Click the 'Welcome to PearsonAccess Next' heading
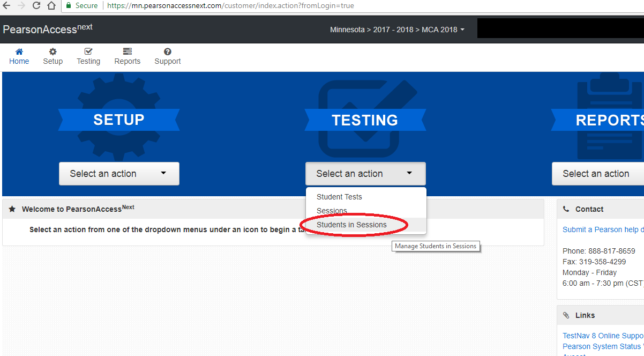 (x=78, y=209)
